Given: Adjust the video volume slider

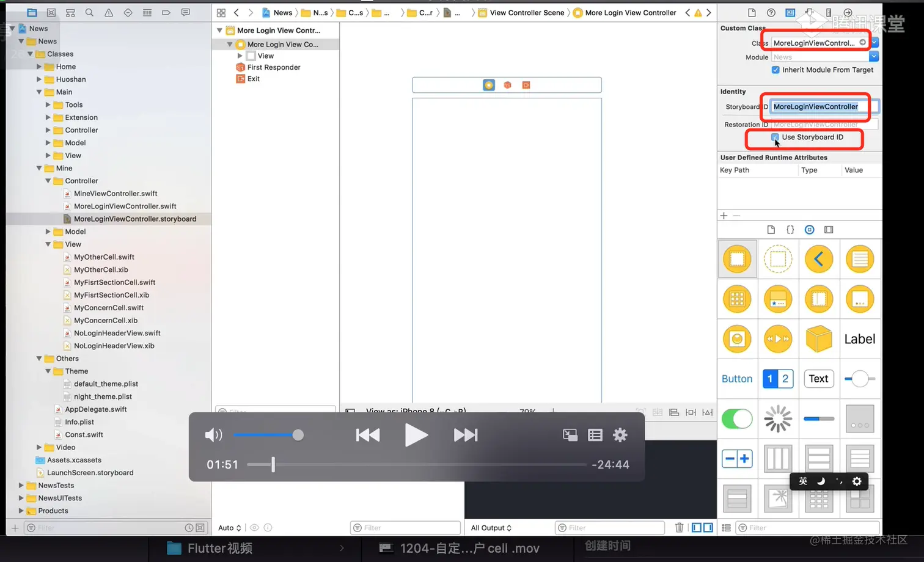Looking at the screenshot, I should (268, 435).
